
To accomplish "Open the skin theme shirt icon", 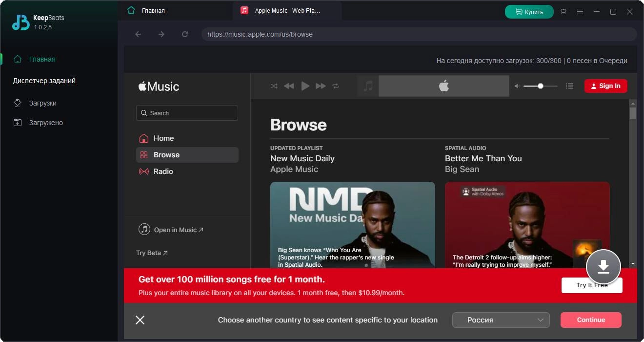I will coord(563,12).
